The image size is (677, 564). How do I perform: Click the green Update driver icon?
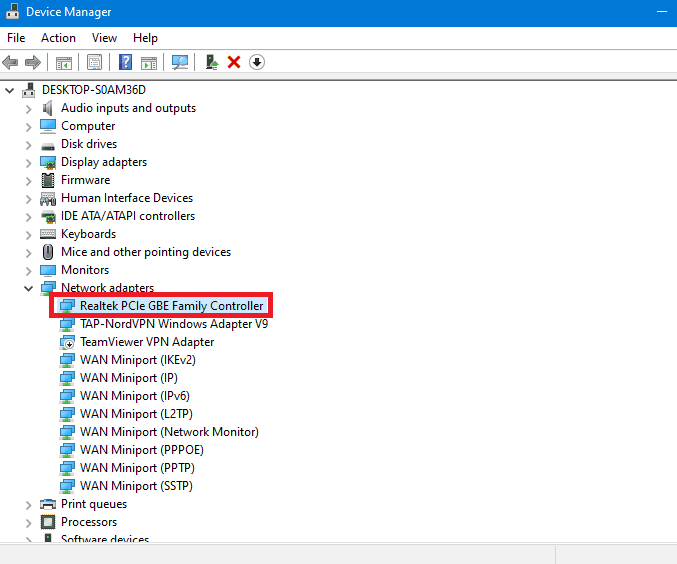(x=212, y=62)
